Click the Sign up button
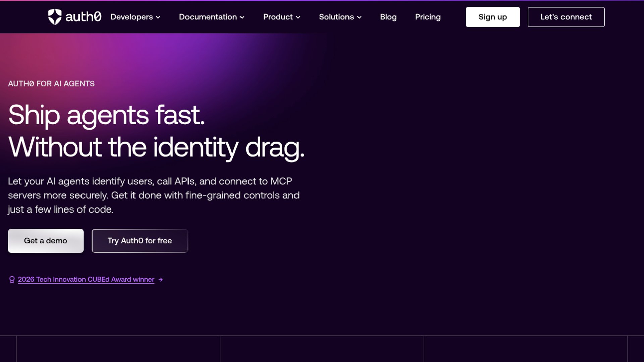644x362 pixels. (493, 17)
